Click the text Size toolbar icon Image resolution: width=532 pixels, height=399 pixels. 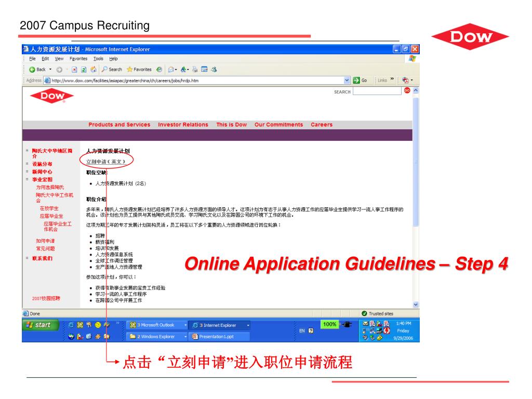point(183,70)
